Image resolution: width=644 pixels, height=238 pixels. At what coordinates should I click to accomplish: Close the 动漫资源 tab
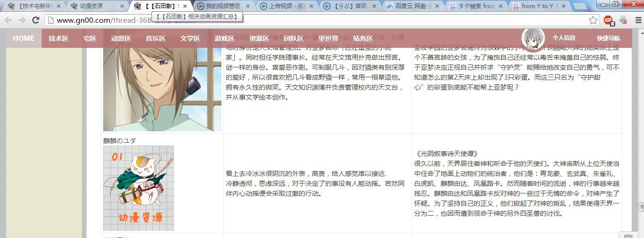pos(122,6)
